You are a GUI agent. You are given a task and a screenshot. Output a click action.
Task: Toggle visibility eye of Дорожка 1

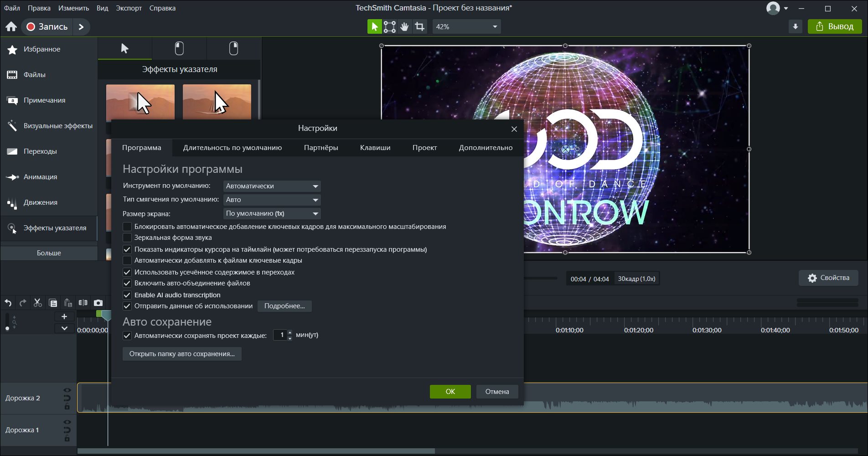point(67,422)
